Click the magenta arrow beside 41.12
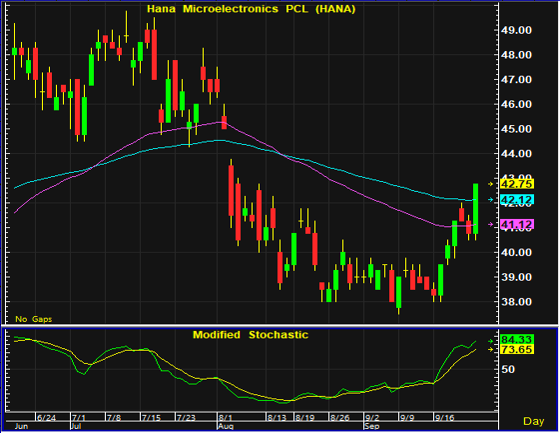This screenshot has width=560, height=433. click(x=491, y=224)
